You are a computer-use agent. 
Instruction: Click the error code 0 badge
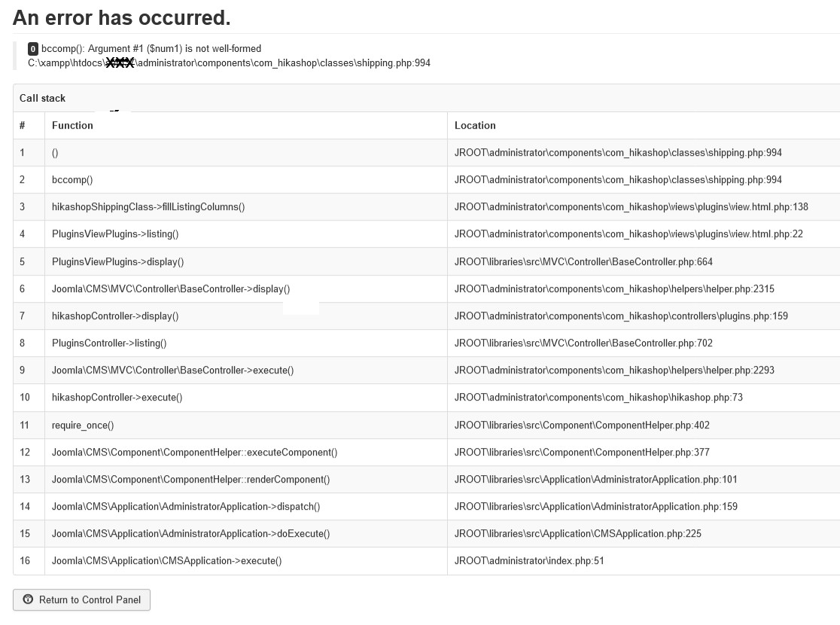point(32,49)
